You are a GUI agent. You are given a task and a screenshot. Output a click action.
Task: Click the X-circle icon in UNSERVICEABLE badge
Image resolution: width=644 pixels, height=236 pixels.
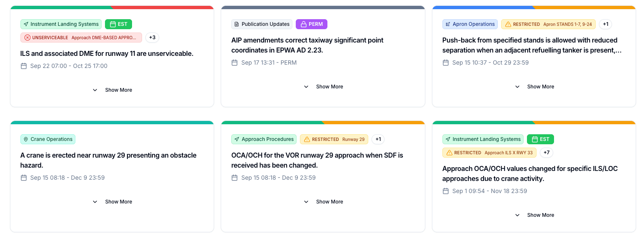(27, 38)
